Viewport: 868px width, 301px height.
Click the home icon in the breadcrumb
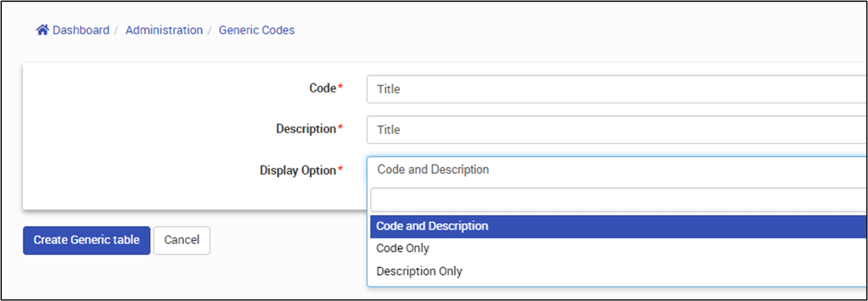coord(42,30)
